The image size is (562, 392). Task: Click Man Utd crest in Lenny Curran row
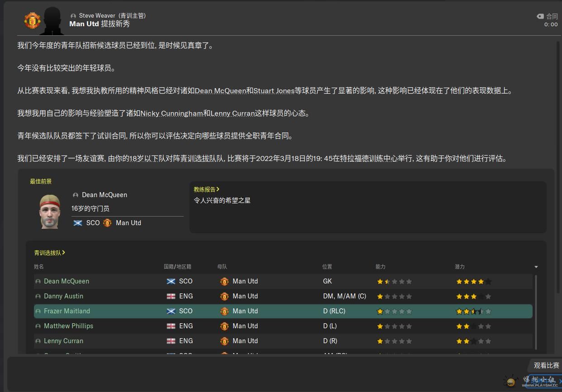pos(224,341)
